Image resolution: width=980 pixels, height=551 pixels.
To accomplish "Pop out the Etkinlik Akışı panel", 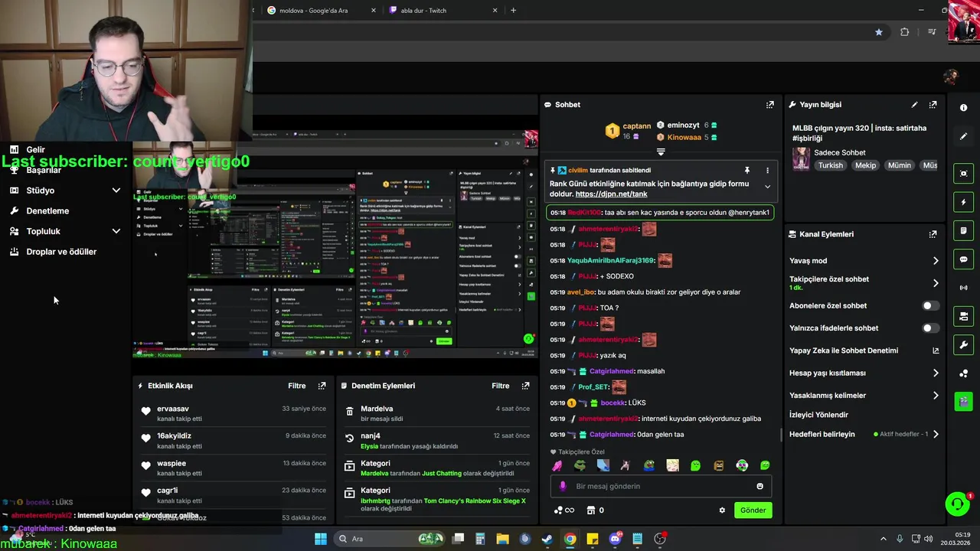I will point(322,386).
